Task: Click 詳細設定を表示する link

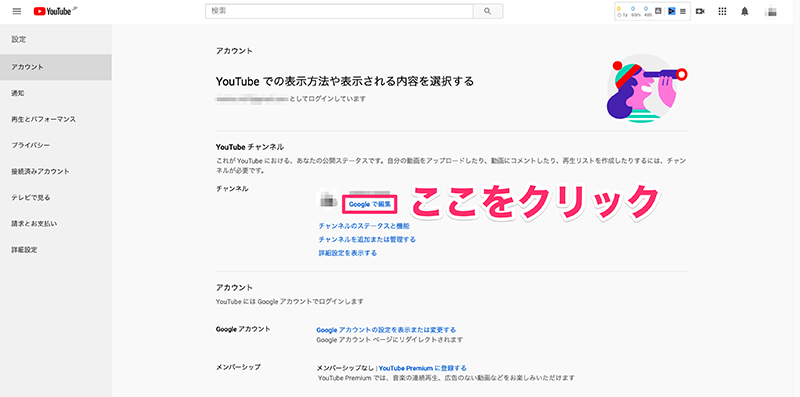Action: 347,253
